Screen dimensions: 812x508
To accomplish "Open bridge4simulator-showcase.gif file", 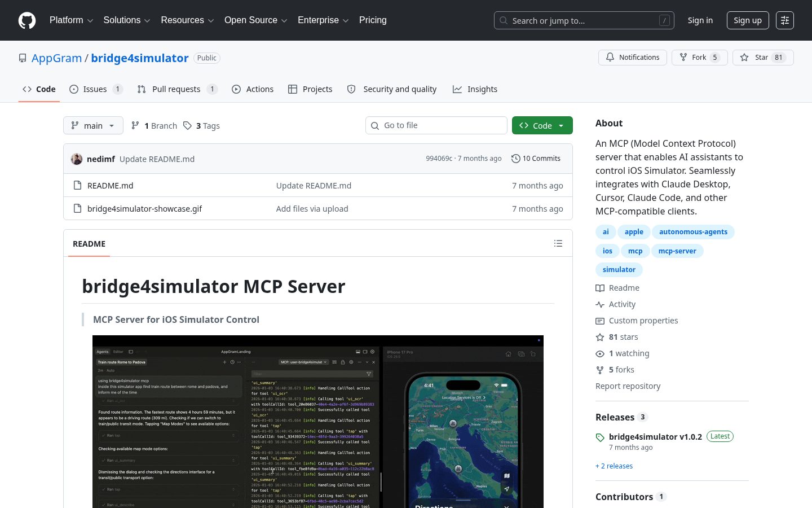I will pos(144,208).
